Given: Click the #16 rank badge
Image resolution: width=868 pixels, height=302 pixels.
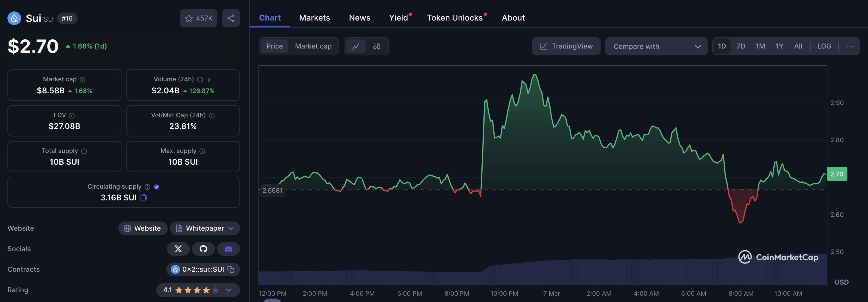Looking at the screenshot, I should [67, 18].
